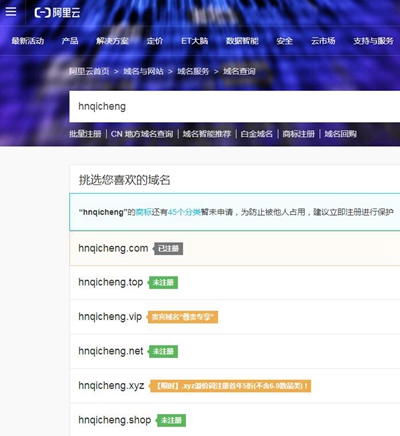Viewport: 400px width, 436px height.
Task: Open the 商标注册 link
Action: 299,134
